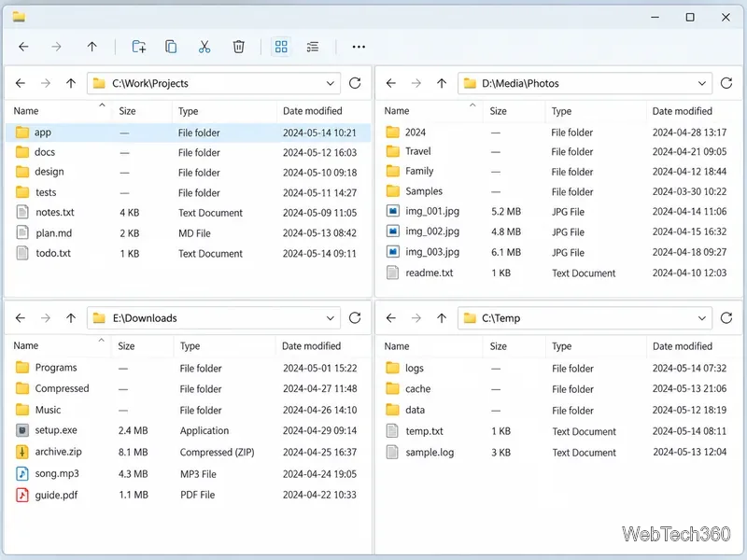Select the notes.txt file
This screenshot has width=747, height=560.
pos(188,213)
